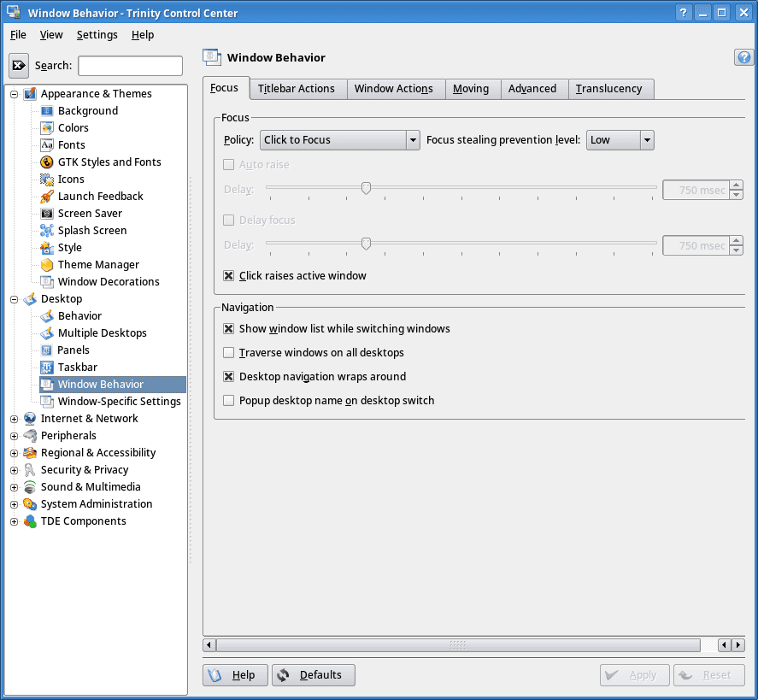758x700 pixels.
Task: Open the Help menu in menu bar
Action: 143,35
